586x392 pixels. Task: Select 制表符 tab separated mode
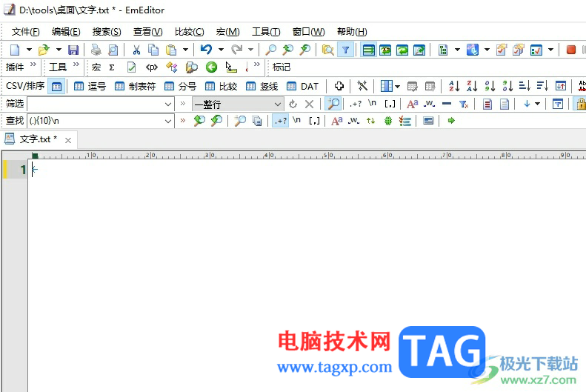tap(135, 86)
